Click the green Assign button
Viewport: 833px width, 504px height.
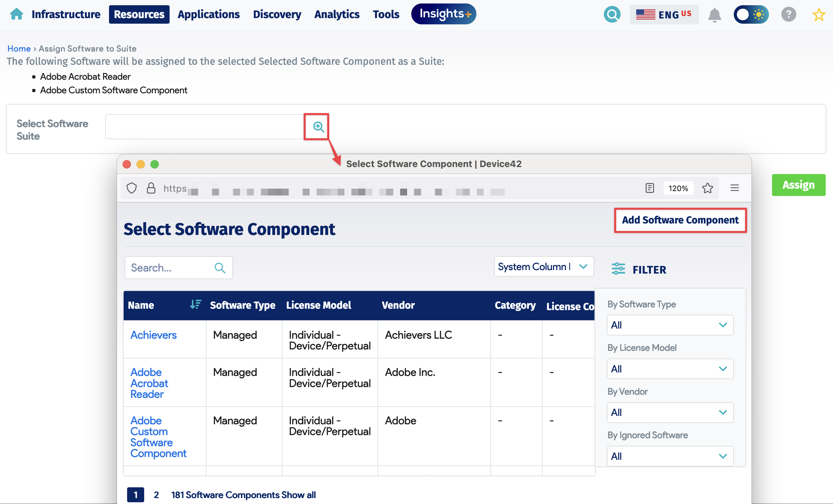point(799,185)
